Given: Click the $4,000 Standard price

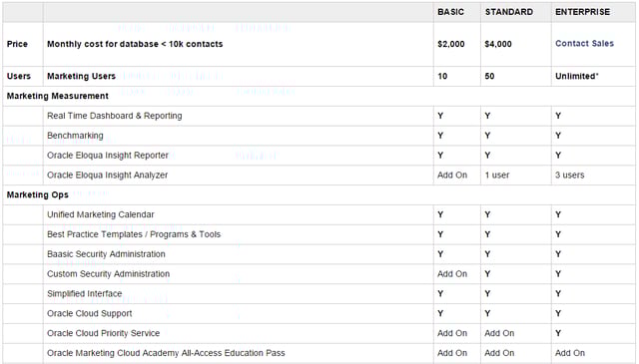Looking at the screenshot, I should point(498,44).
